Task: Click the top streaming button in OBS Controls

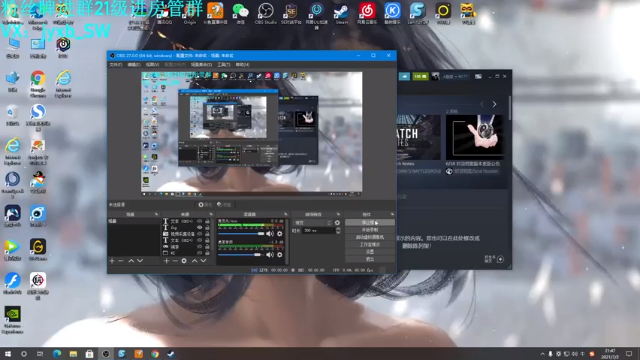Action: point(370,222)
